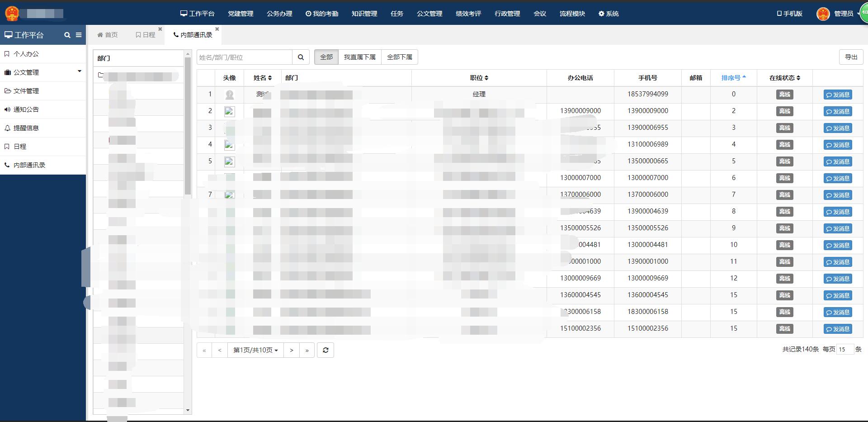Open 行政管理 top menu

tap(507, 14)
